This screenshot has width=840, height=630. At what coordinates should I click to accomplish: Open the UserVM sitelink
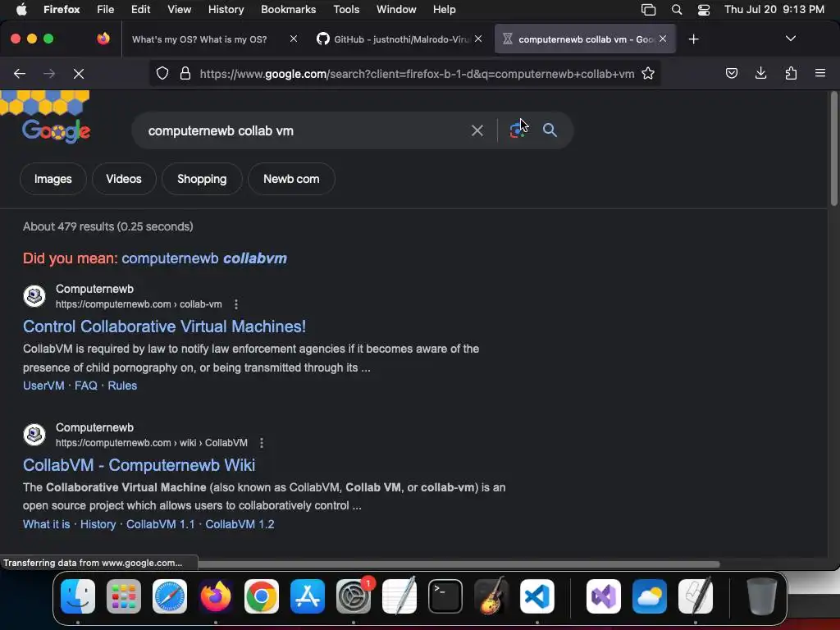pyautogui.click(x=43, y=386)
